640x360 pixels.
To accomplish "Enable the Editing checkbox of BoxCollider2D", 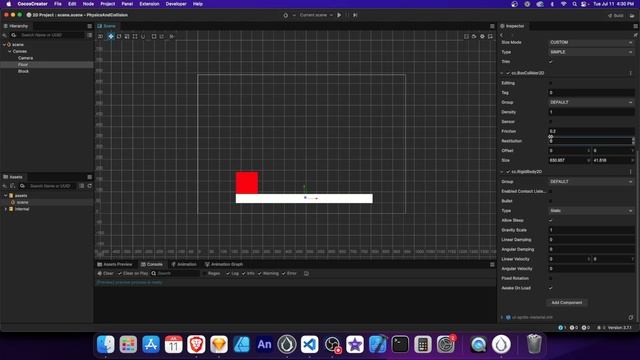I will [551, 83].
